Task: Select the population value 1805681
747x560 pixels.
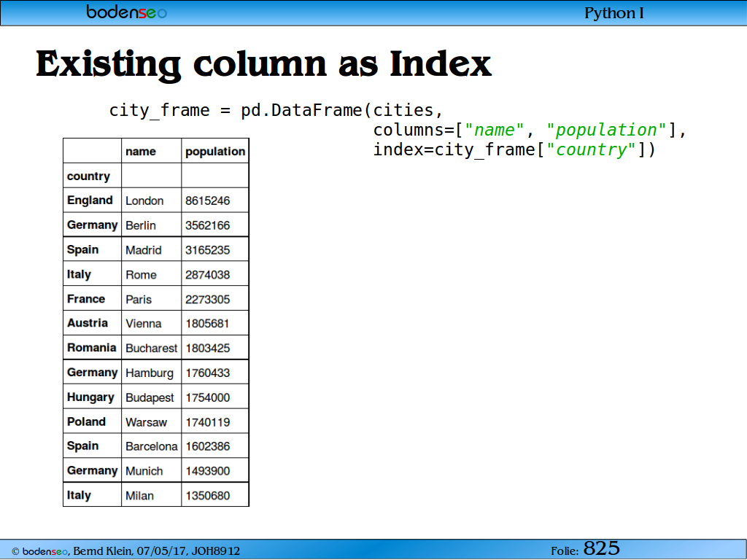Action: click(215, 323)
